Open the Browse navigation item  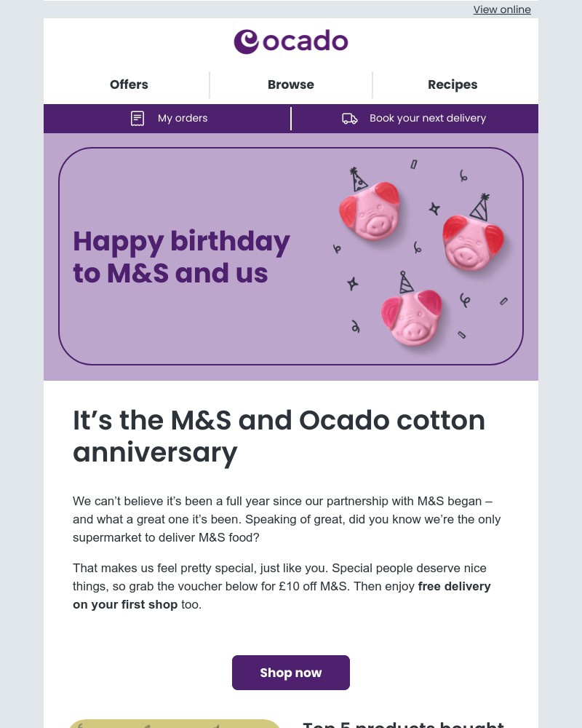coord(291,84)
